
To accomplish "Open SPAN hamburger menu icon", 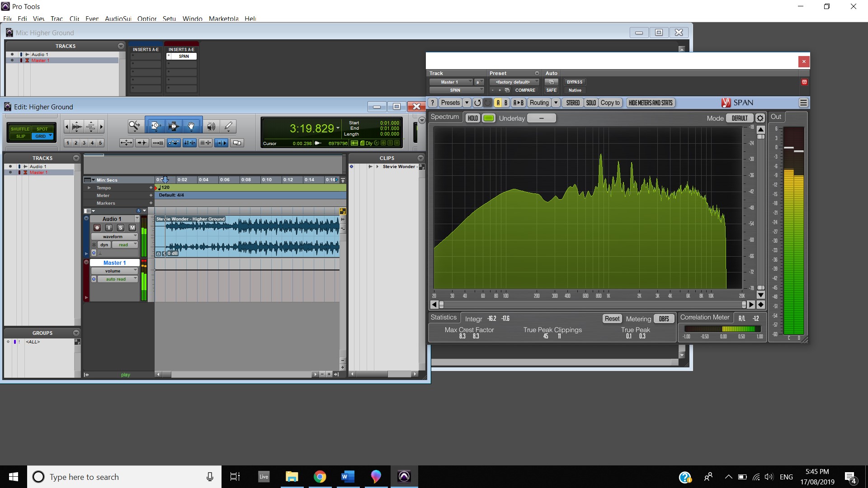I will tap(803, 103).
